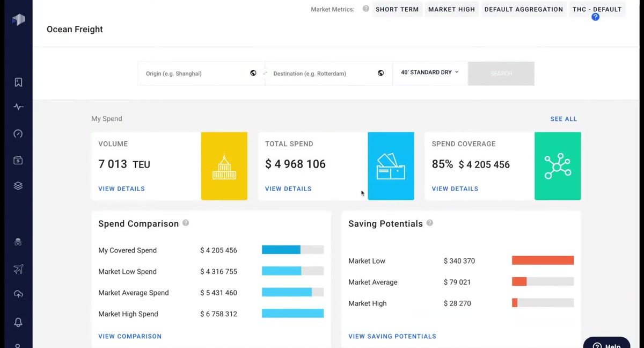The width and height of the screenshot is (644, 348).
Task: Click the Market Metrics help question icon
Action: point(366,9)
